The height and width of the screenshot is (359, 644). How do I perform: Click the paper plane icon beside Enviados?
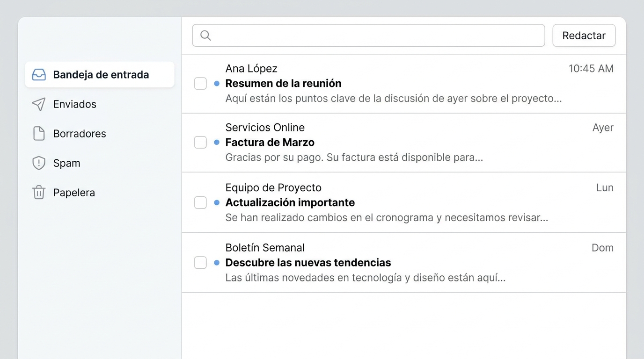point(39,104)
